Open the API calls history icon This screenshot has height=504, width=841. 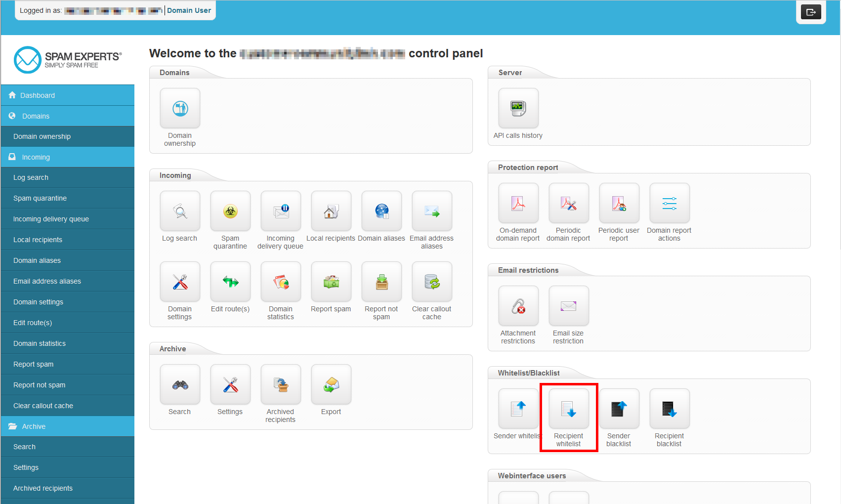[518, 109]
